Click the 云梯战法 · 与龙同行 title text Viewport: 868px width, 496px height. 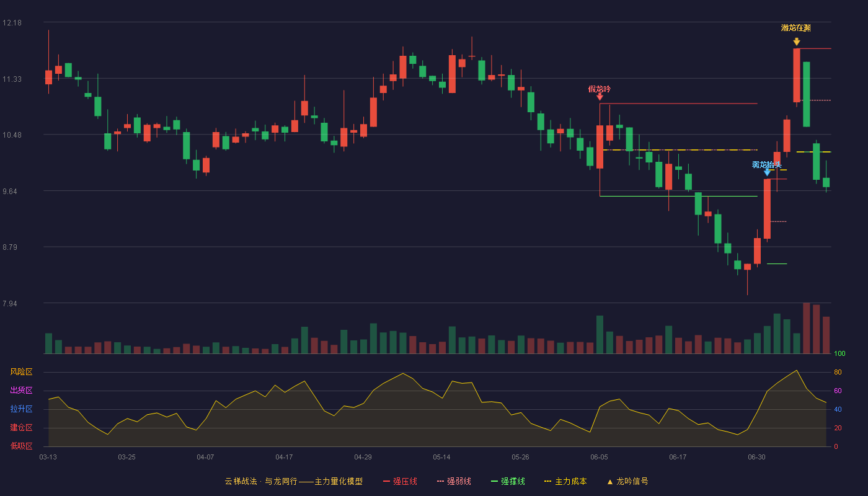point(260,481)
